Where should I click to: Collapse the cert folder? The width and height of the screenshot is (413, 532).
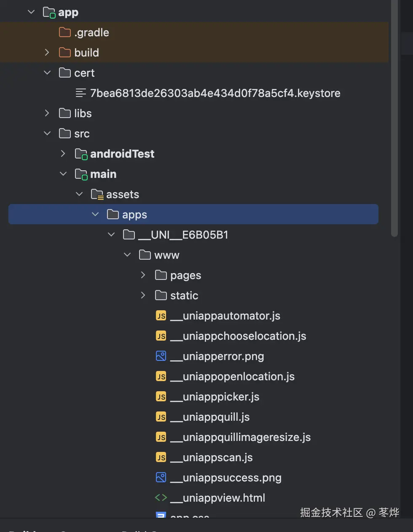click(x=47, y=73)
